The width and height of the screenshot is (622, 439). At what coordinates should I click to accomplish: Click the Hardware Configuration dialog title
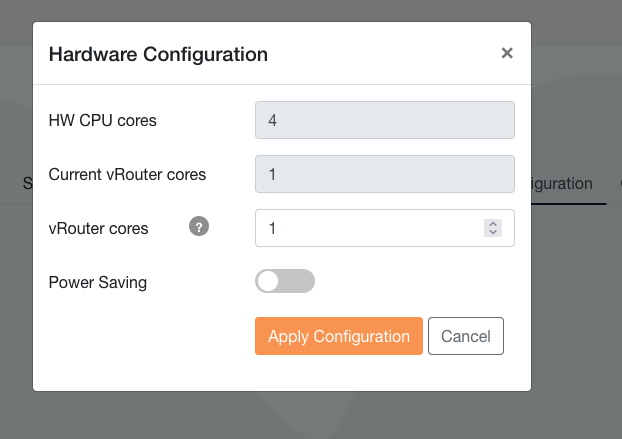158,54
